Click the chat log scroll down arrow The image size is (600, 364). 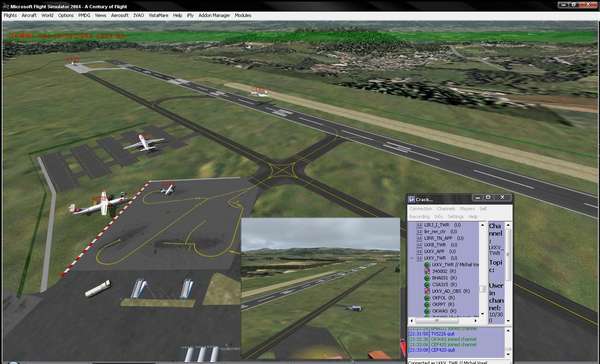pos(508,354)
